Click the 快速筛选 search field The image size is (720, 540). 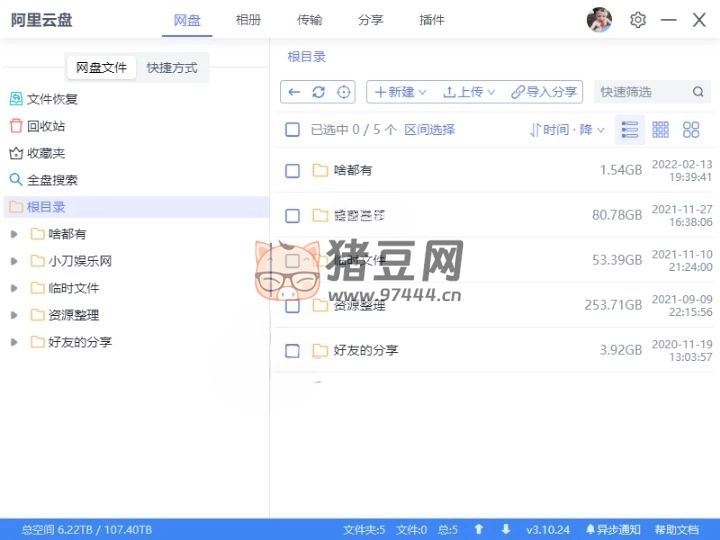[x=642, y=92]
